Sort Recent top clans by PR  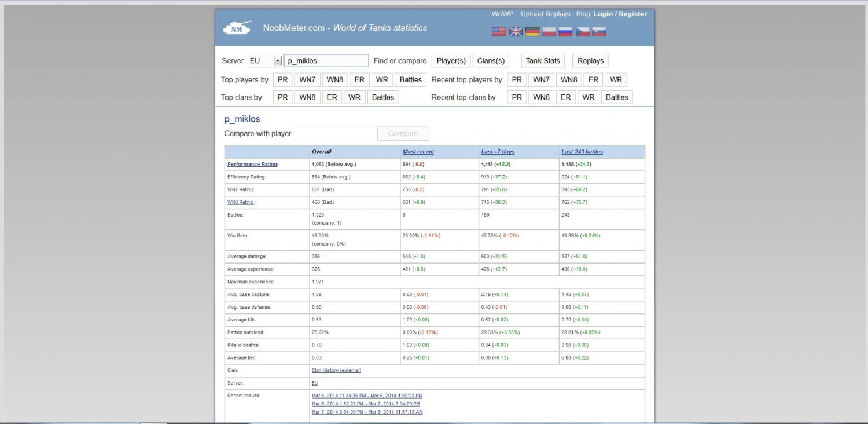[x=517, y=97]
